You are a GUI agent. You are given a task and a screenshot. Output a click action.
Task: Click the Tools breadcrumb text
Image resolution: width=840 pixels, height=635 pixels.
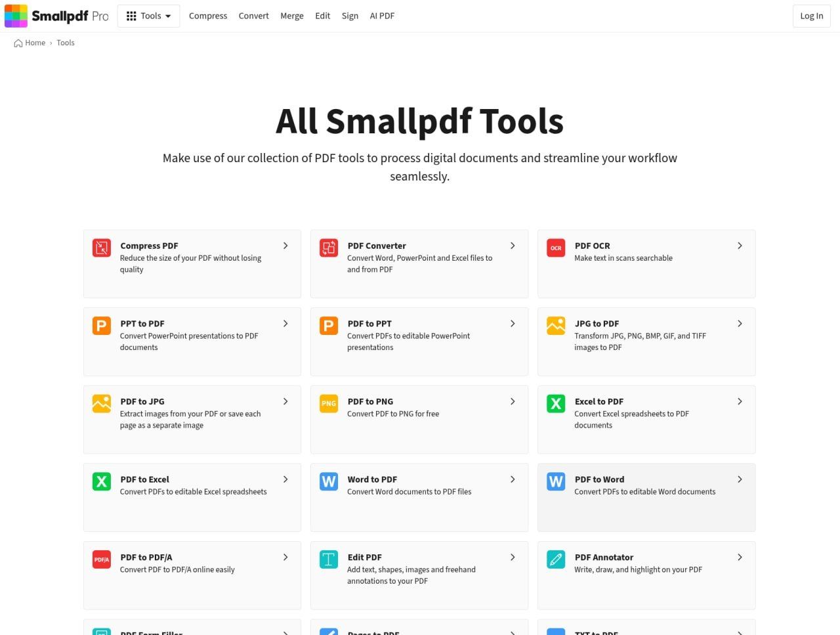pos(66,43)
